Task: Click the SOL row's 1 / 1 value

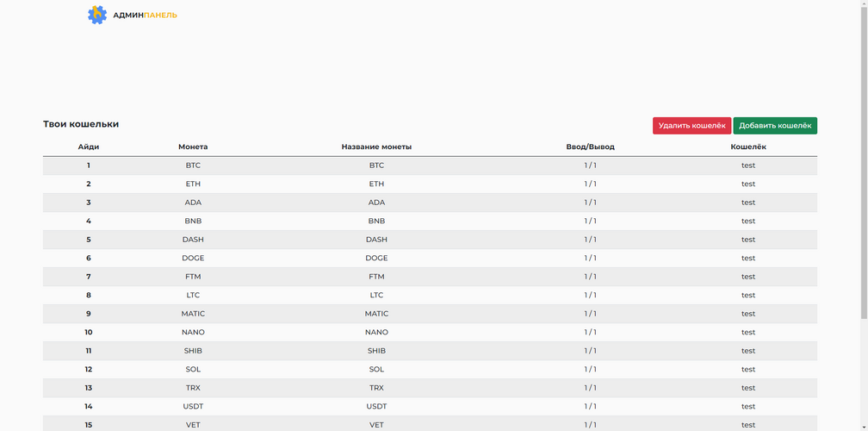Action: coord(590,369)
